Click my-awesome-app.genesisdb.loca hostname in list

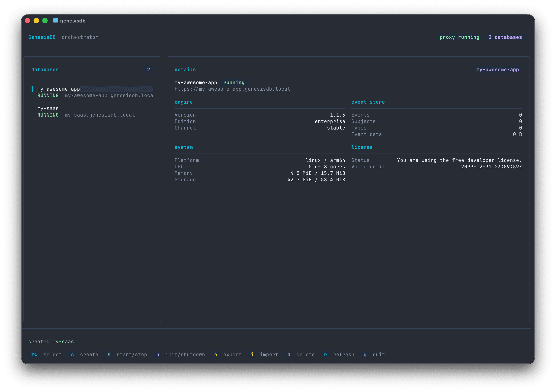[109, 96]
